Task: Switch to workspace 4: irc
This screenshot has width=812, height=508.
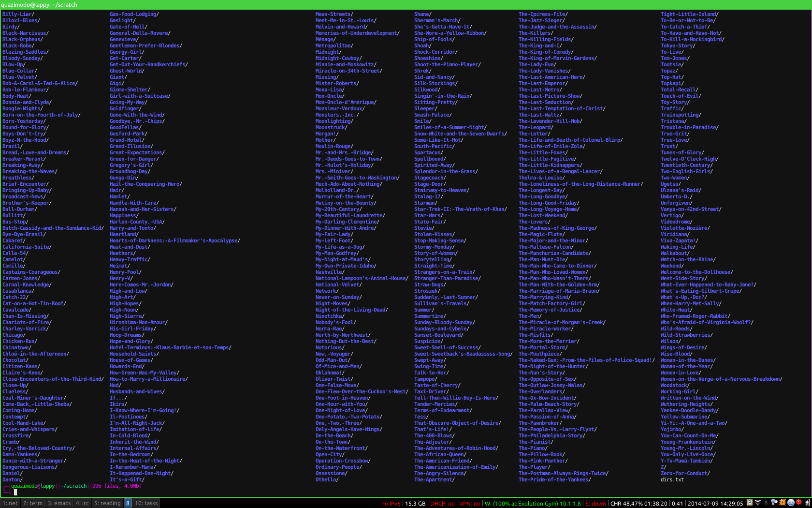Action: pos(82,503)
